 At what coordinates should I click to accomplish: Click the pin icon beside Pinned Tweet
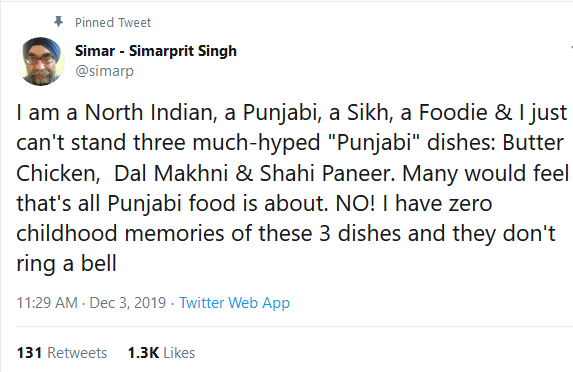point(58,22)
